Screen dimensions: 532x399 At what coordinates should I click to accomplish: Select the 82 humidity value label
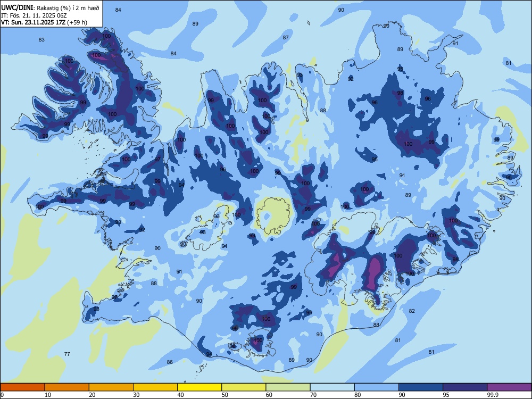click(x=412, y=311)
